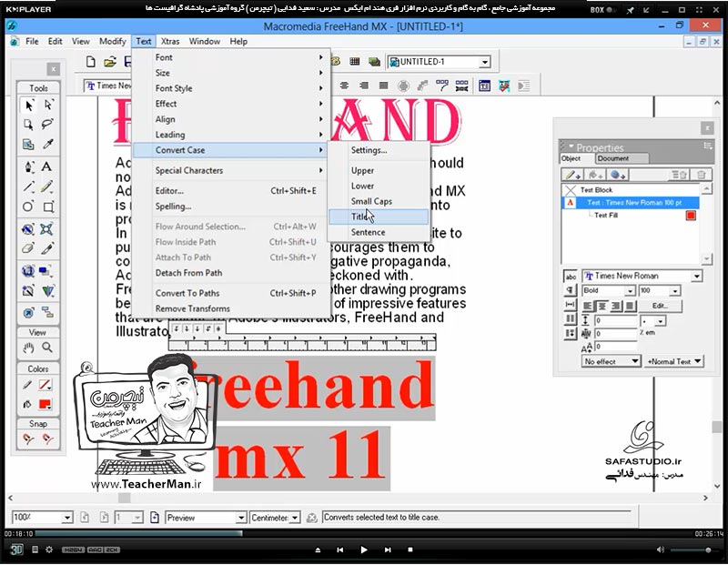Screen dimensions: 728x565
Task: Open the No effect dropdown
Action: 612,361
